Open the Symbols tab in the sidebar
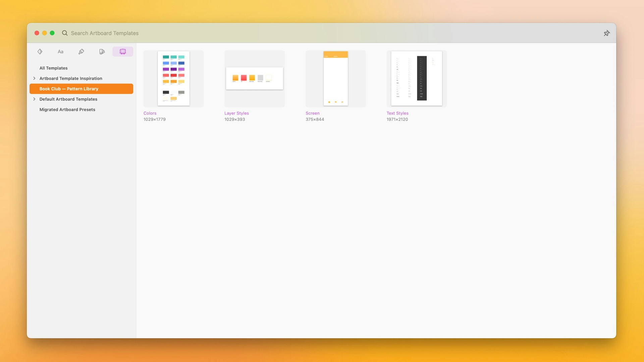The image size is (644, 362). pyautogui.click(x=40, y=52)
